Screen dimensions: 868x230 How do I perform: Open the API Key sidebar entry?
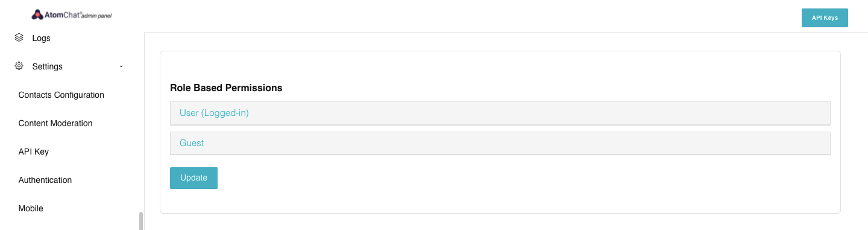[x=34, y=152]
